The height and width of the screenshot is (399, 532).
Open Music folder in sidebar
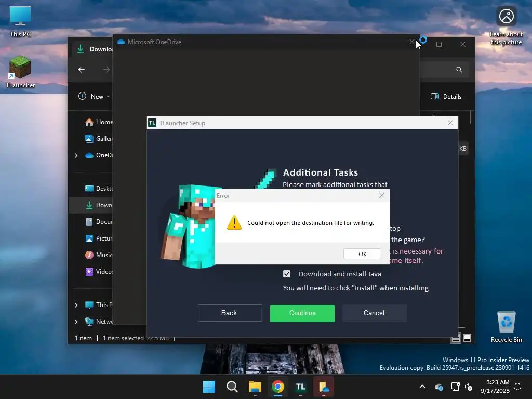[x=99, y=255]
